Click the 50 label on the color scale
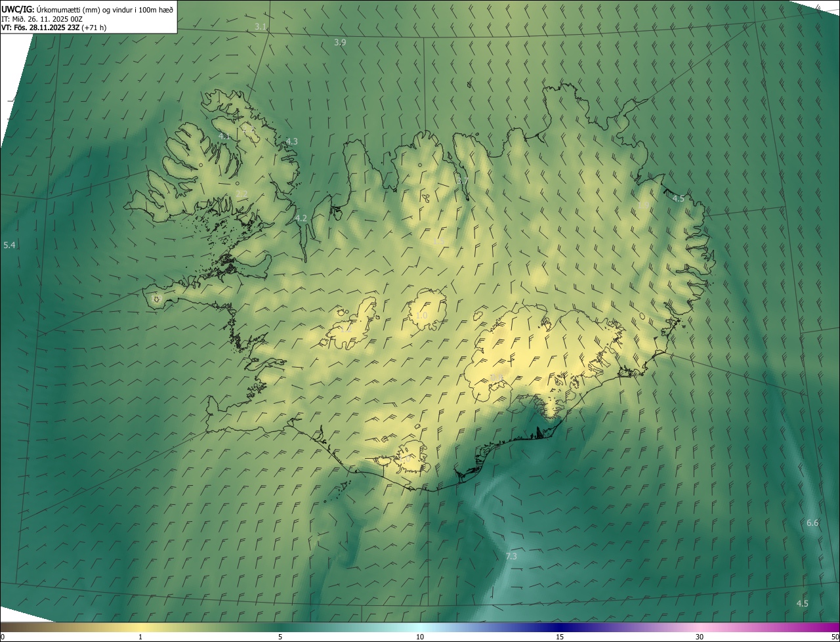 point(835,637)
